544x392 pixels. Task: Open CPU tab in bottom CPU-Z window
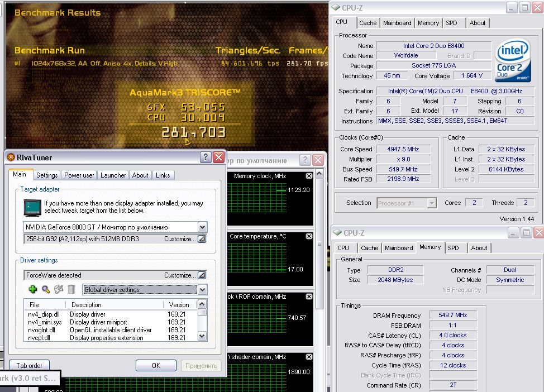[x=343, y=248]
